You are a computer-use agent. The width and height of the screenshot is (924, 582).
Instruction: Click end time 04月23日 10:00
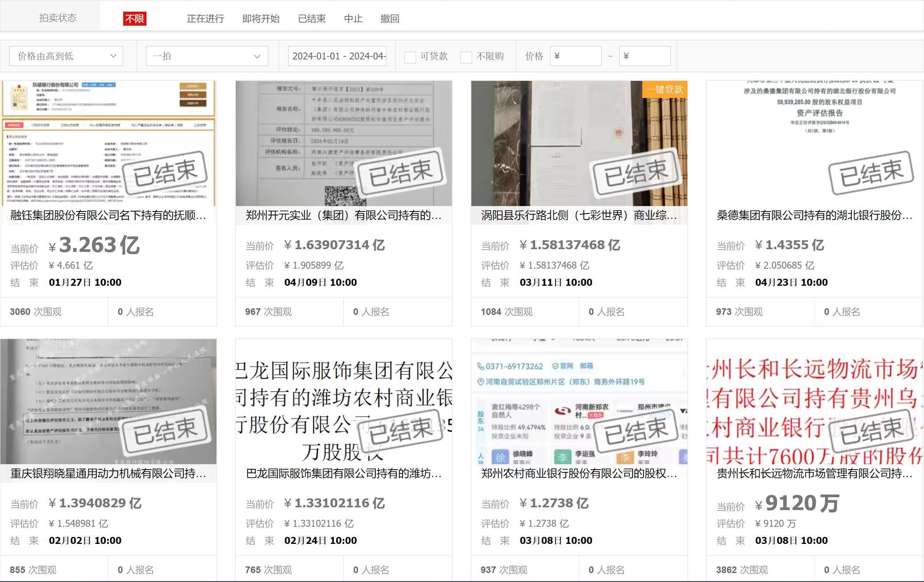pyautogui.click(x=792, y=283)
